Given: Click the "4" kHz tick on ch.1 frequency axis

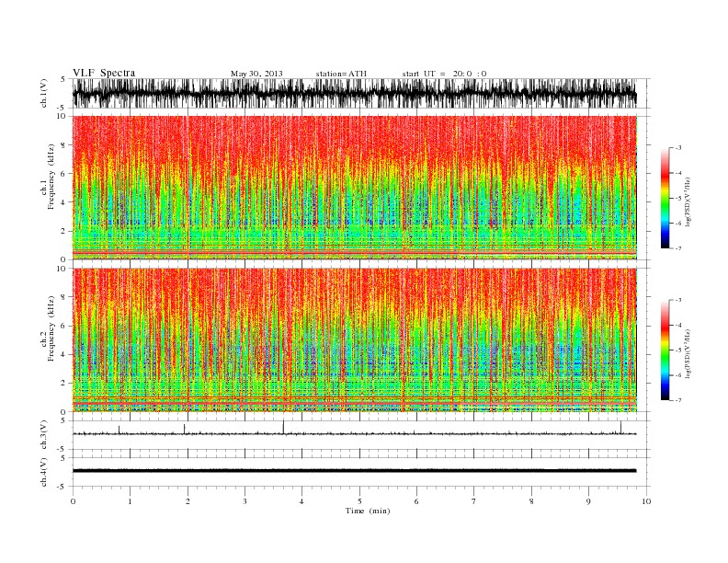Looking at the screenshot, I should click(x=63, y=202).
